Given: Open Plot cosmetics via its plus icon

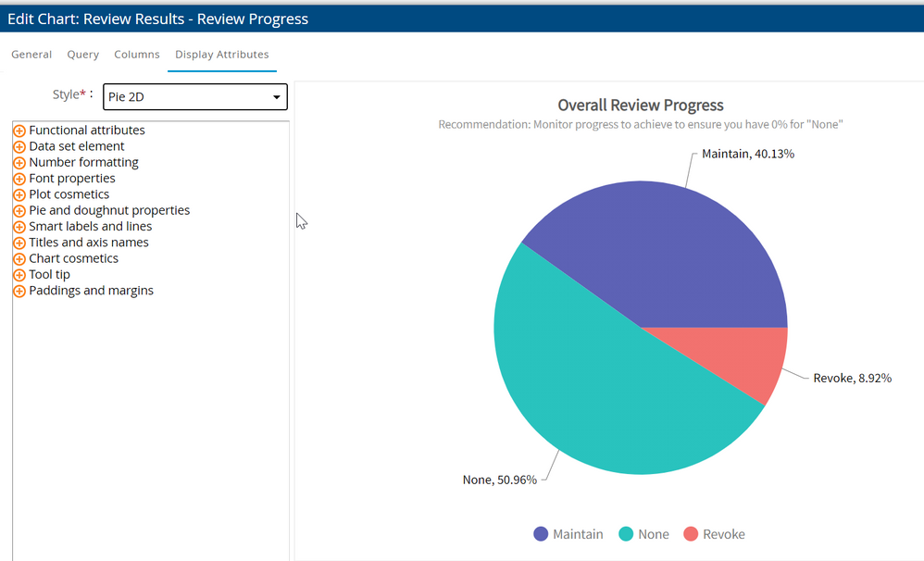Looking at the screenshot, I should (19, 194).
